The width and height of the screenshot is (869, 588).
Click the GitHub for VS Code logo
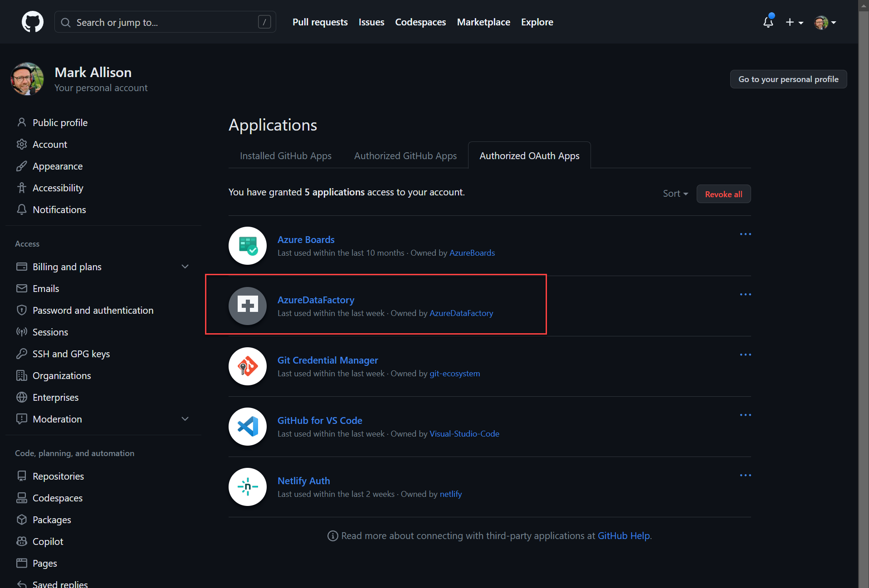pyautogui.click(x=248, y=427)
